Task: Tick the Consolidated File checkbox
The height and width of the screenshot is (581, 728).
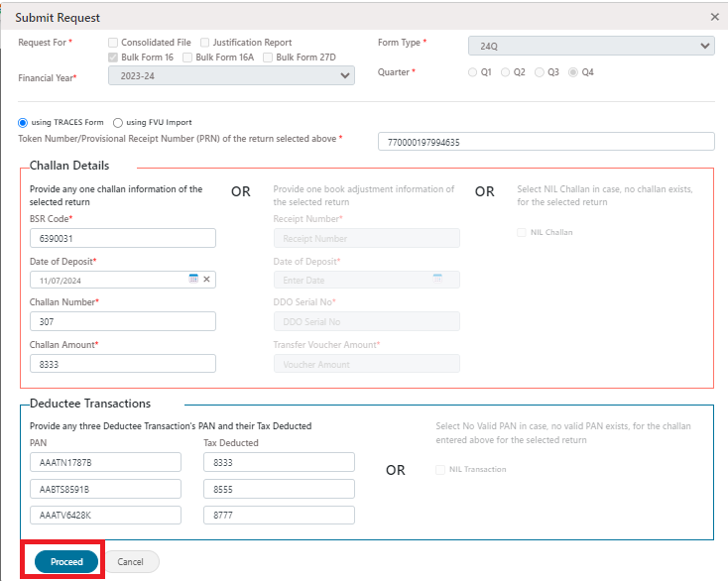Action: click(113, 43)
